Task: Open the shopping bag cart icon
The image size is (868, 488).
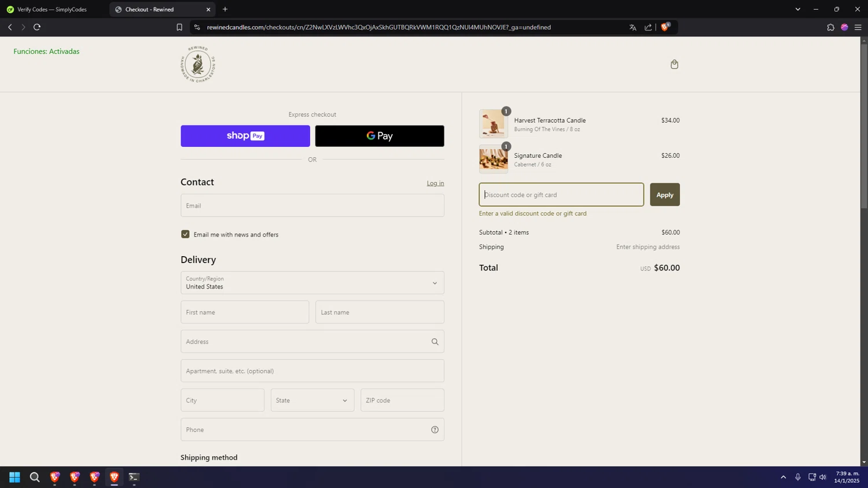Action: tap(674, 64)
